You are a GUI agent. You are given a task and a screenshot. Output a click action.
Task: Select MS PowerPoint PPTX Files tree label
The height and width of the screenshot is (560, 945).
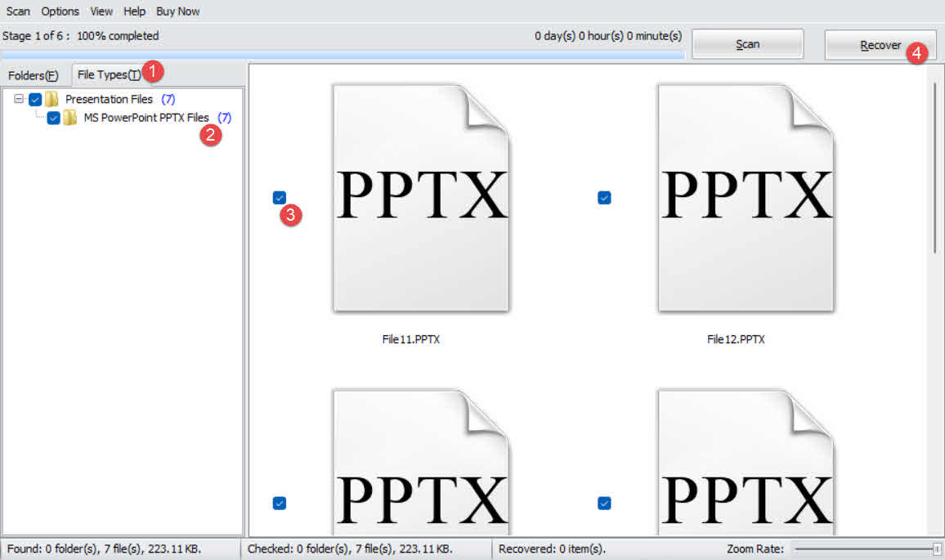pyautogui.click(x=146, y=118)
